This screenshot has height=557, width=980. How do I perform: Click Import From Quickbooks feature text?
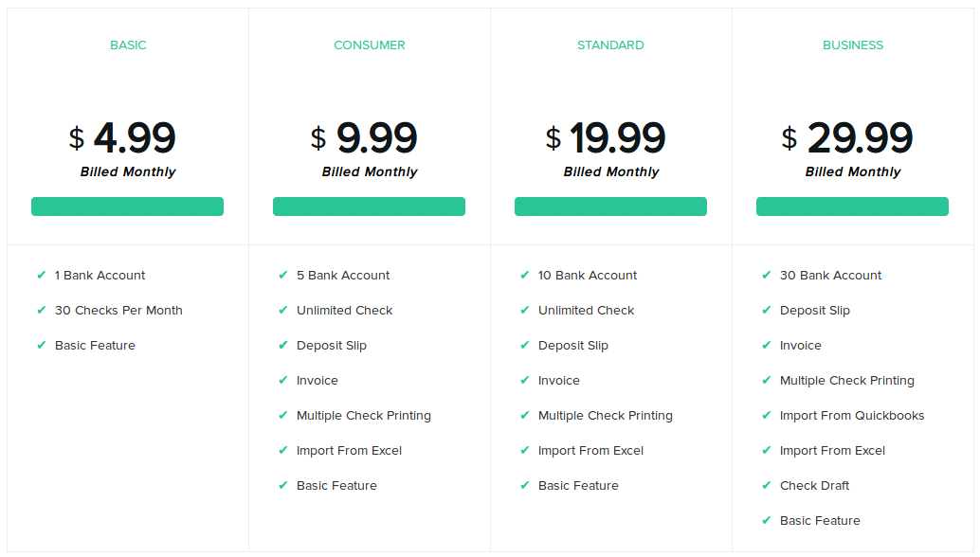point(852,416)
